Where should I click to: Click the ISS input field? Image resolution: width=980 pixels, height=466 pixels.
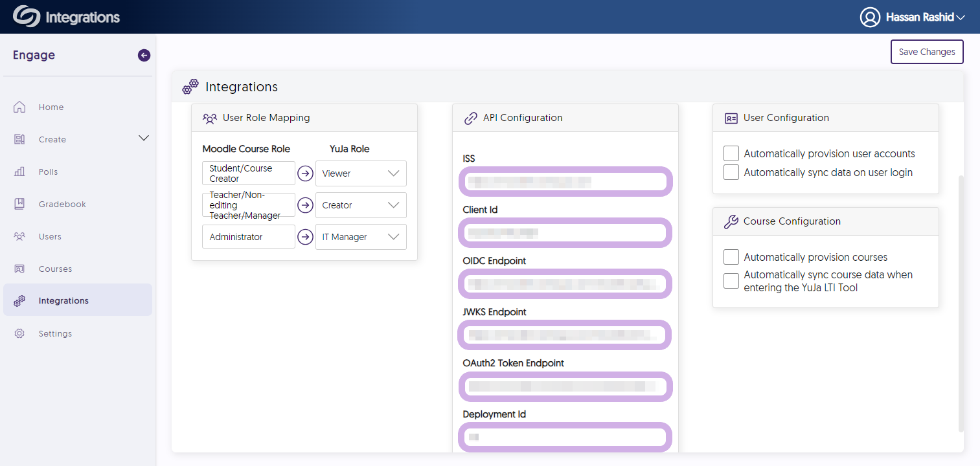coord(565,181)
